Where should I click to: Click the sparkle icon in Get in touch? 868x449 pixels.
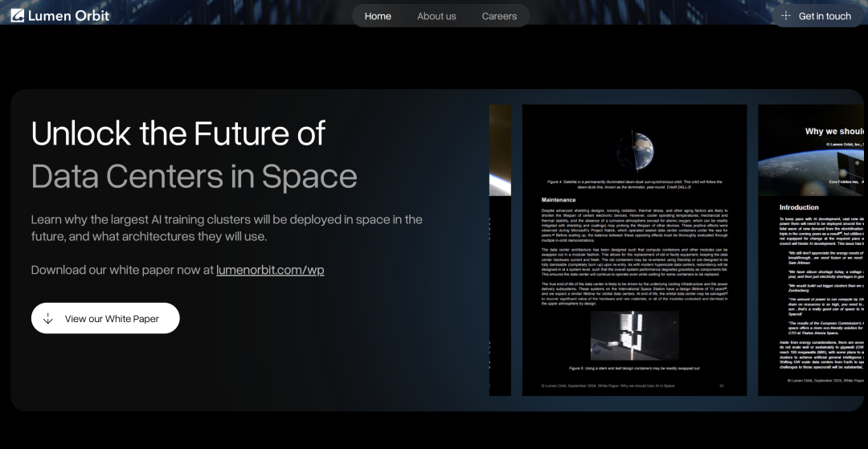pos(785,15)
